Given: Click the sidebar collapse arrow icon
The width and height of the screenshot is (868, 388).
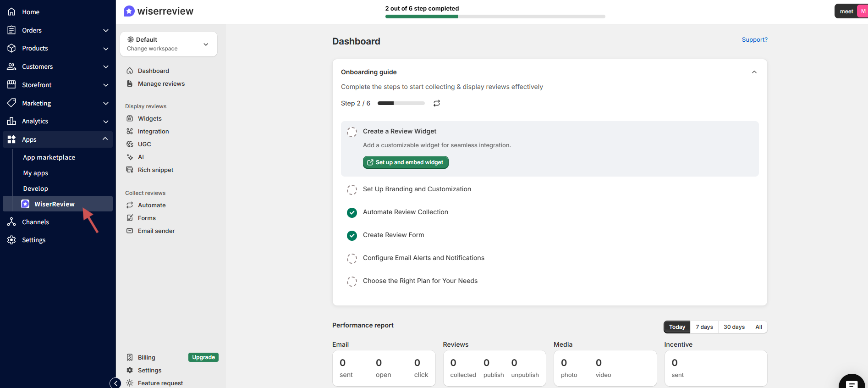Looking at the screenshot, I should [x=115, y=383].
